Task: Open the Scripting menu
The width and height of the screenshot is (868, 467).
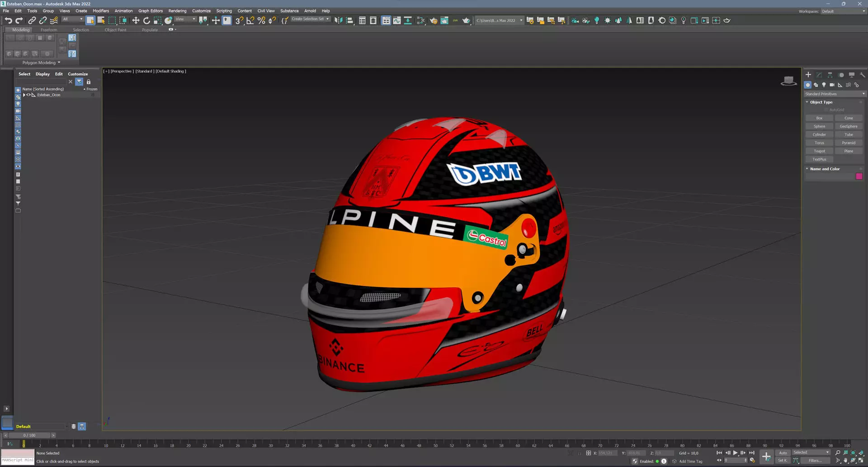Action: (224, 11)
